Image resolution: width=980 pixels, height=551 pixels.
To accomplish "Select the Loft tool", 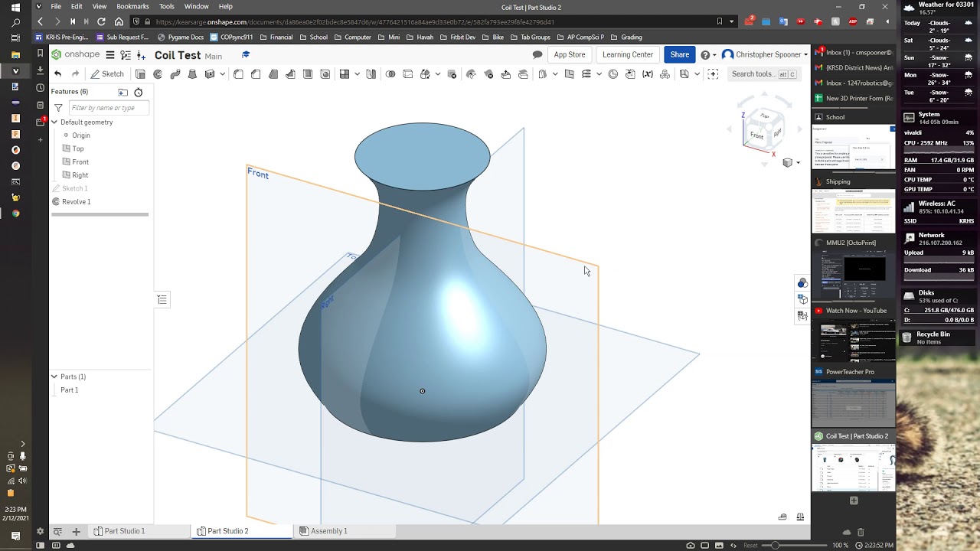I will tap(192, 74).
